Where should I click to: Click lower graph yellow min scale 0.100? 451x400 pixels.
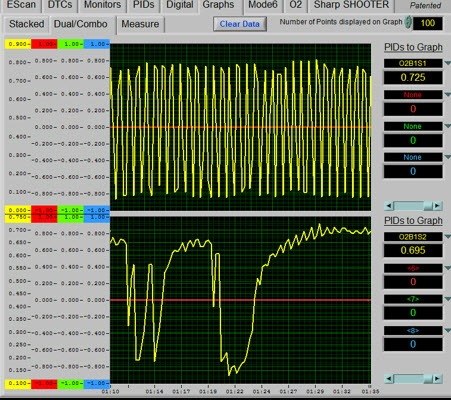(x=18, y=383)
